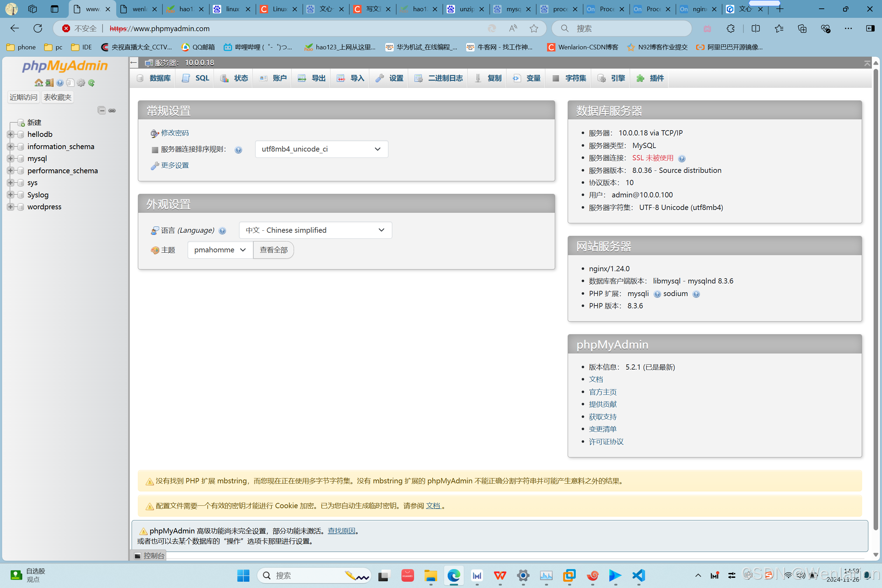This screenshot has height=588, width=882.
Task: Click the log out door icon
Action: (x=49, y=83)
